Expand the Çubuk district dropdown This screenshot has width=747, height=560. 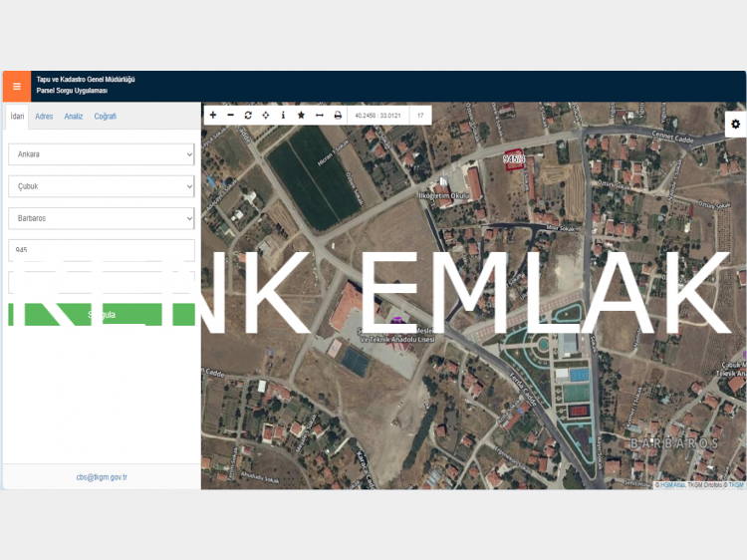102,186
